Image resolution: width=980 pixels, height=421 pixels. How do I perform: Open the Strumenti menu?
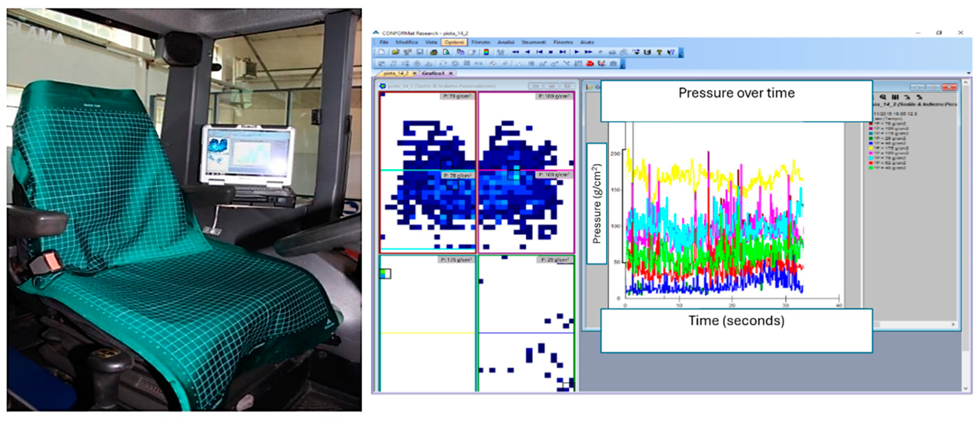click(x=533, y=42)
